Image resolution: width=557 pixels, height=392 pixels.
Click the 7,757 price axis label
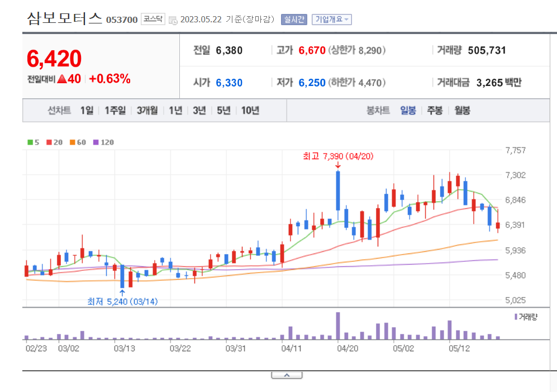pyautogui.click(x=516, y=150)
